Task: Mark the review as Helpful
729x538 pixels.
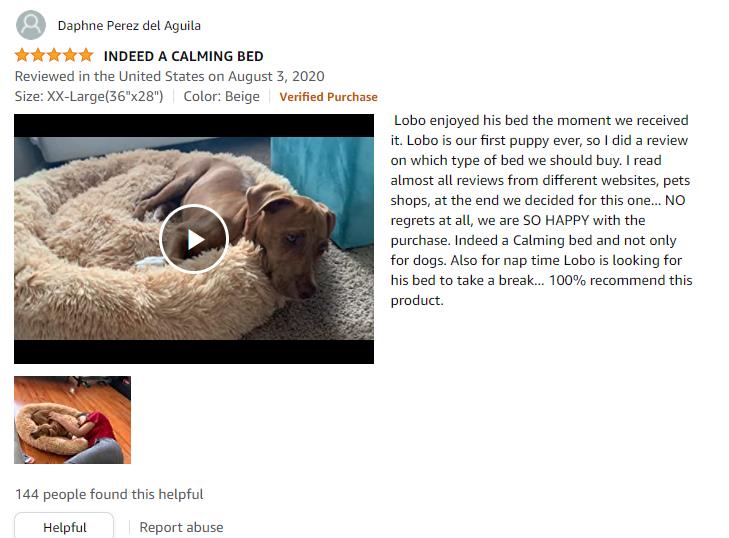Action: point(64,527)
